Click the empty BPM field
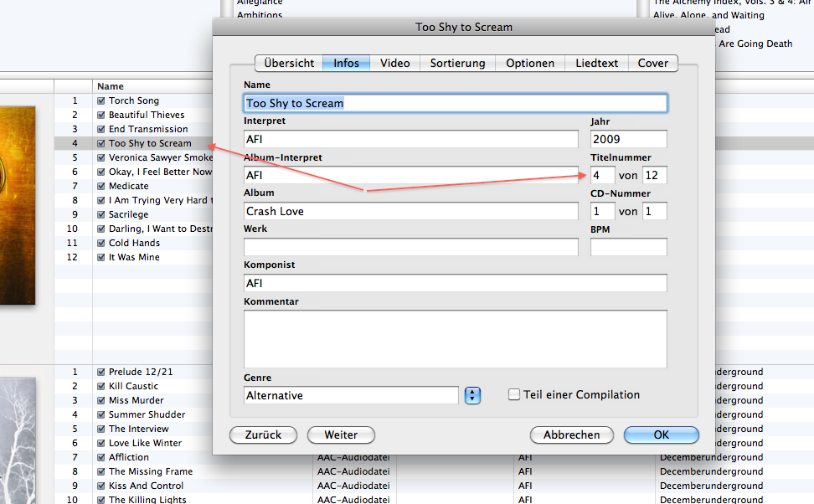The width and height of the screenshot is (814, 504). tap(629, 247)
